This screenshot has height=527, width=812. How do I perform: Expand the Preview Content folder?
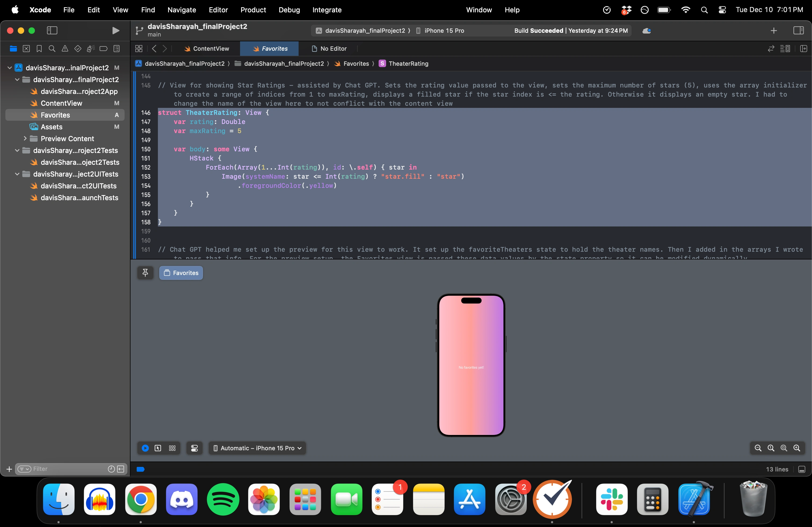(x=25, y=138)
